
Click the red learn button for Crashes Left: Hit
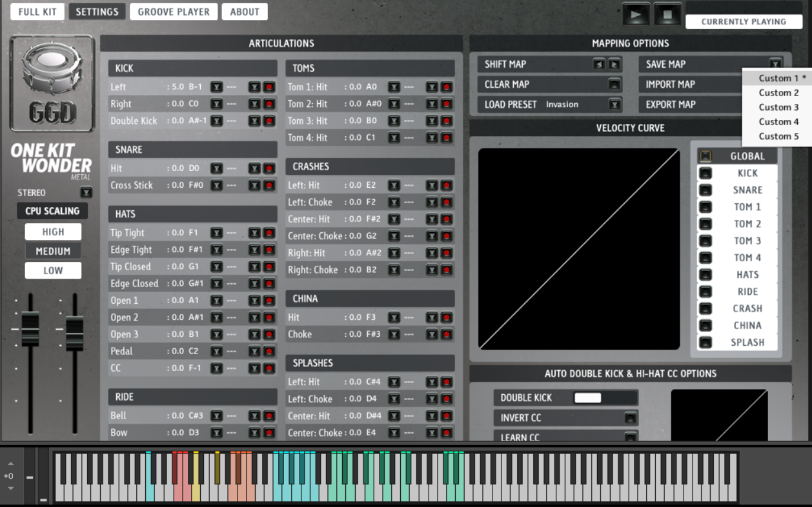447,184
